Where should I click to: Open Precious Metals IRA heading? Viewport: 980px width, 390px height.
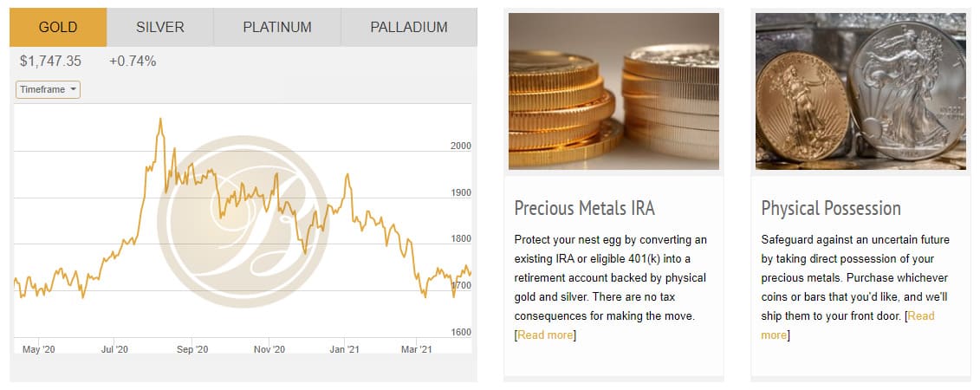(x=584, y=208)
